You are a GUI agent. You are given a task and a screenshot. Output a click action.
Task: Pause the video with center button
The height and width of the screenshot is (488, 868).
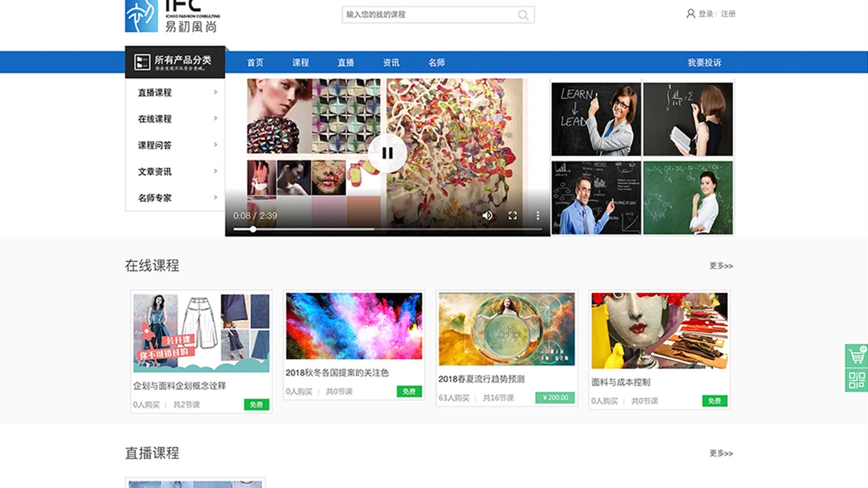(387, 153)
